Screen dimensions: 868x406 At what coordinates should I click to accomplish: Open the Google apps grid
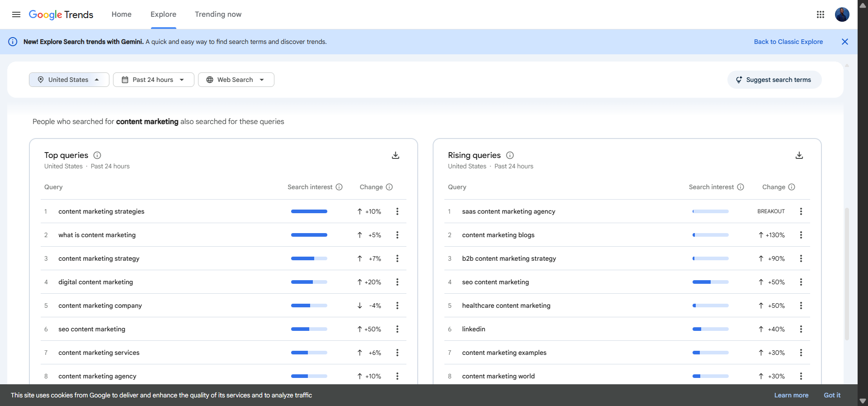coord(821,14)
